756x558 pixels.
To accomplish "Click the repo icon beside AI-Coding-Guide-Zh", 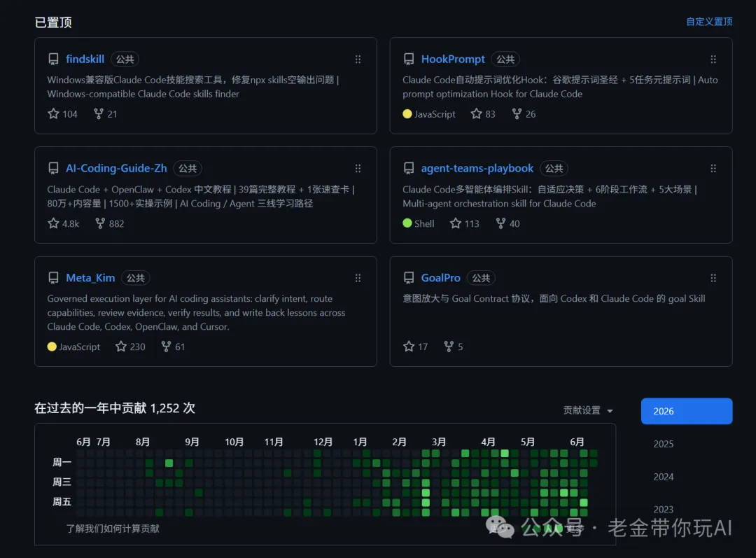I will click(53, 168).
